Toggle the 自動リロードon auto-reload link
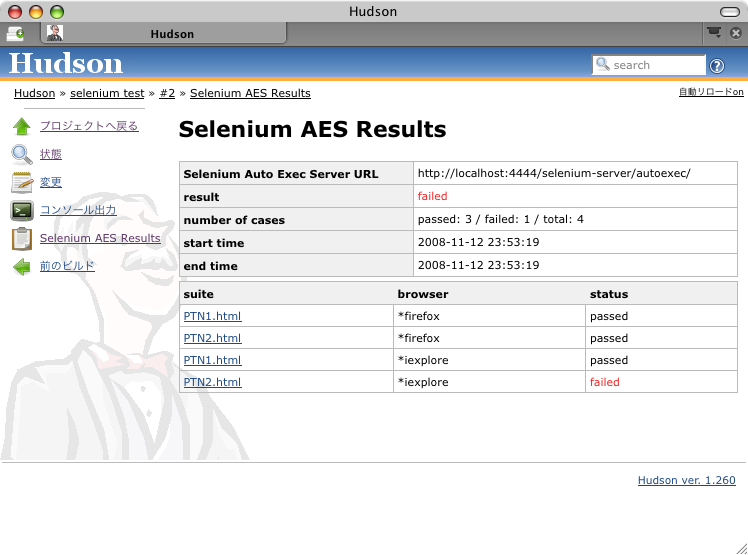Image resolution: width=748 pixels, height=555 pixels. pos(711,92)
